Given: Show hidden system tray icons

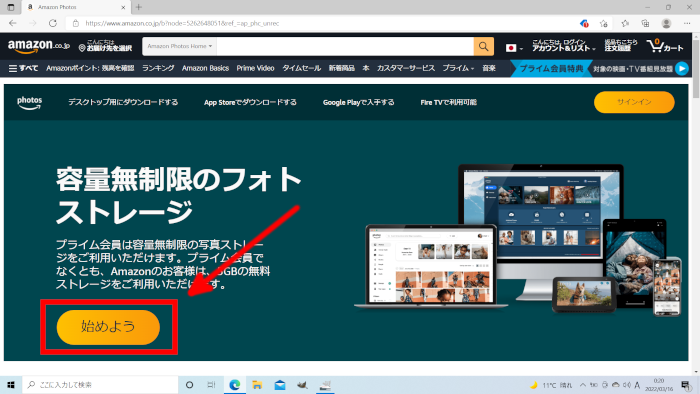Looking at the screenshot, I should (x=583, y=385).
